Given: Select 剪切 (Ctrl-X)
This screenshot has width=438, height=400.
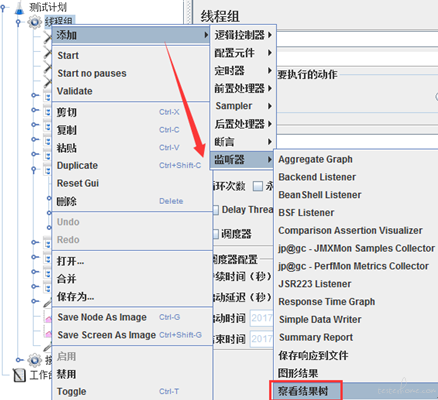Looking at the screenshot, I should click(x=132, y=112).
